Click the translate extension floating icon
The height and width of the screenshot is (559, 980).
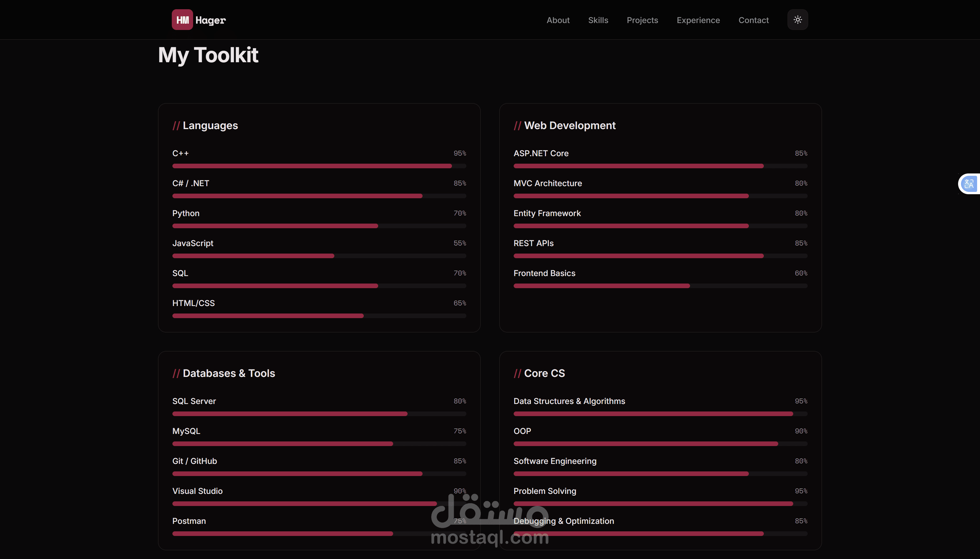click(x=968, y=184)
